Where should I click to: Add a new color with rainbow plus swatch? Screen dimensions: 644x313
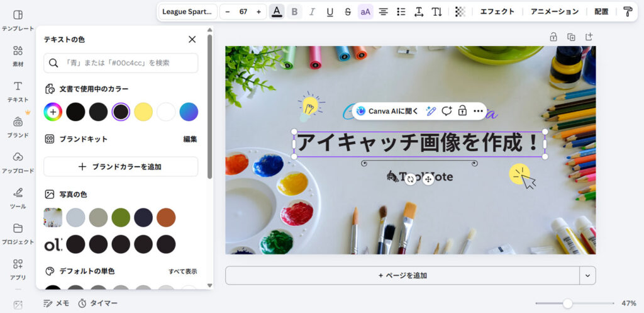coord(53,112)
